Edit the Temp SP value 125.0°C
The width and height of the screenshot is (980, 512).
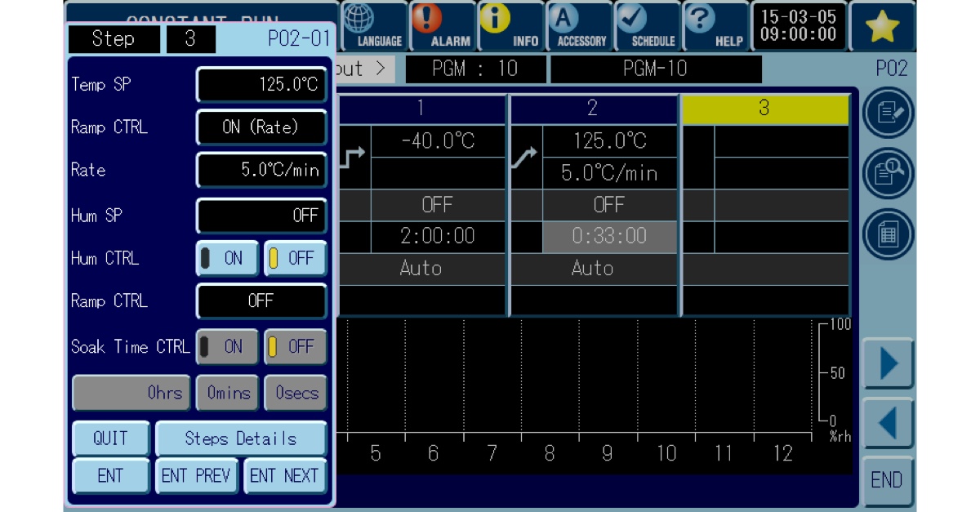[x=261, y=84]
